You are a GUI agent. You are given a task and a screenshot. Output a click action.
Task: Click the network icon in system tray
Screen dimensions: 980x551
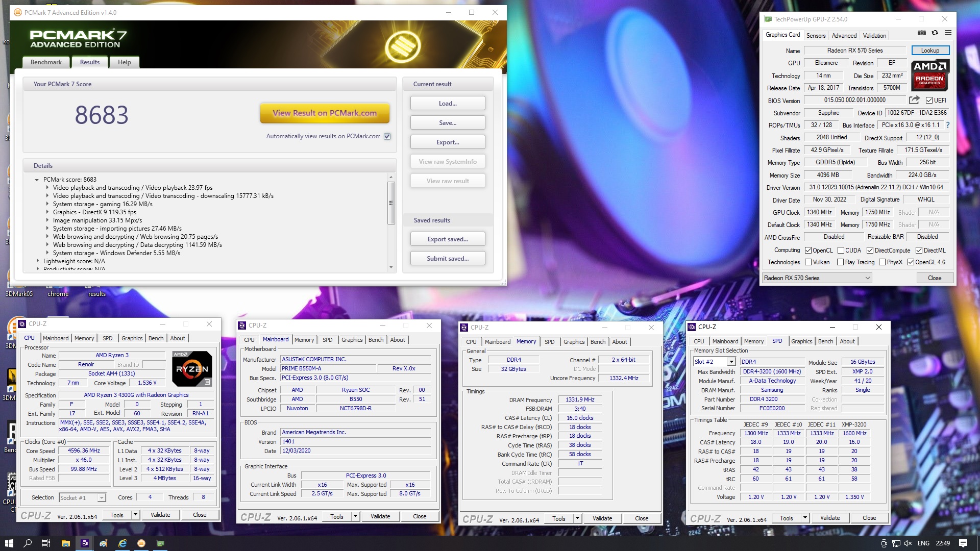coord(896,543)
